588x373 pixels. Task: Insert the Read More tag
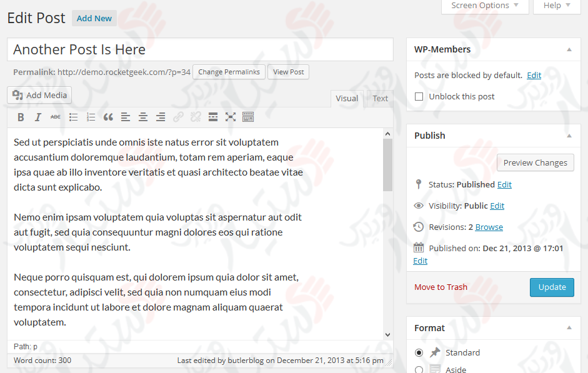(213, 117)
